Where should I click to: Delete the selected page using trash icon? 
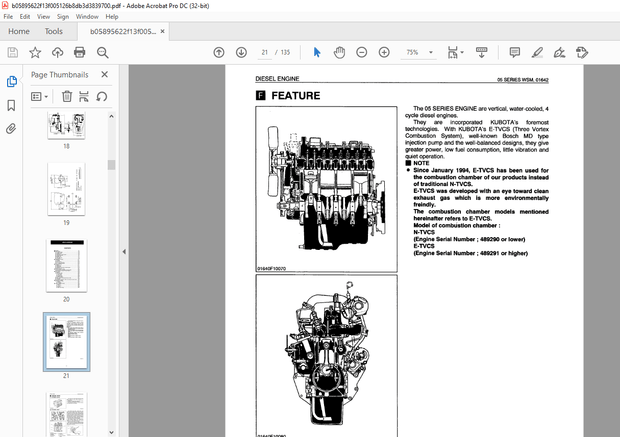click(67, 96)
